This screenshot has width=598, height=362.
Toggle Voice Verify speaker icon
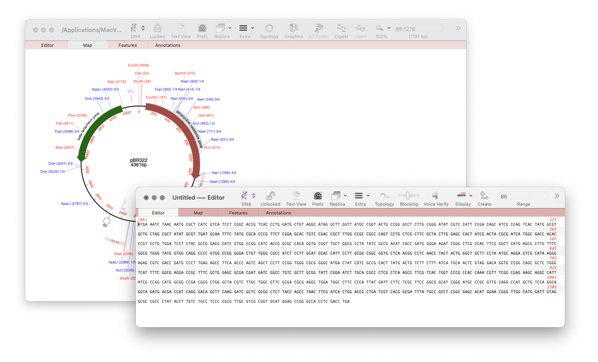[x=436, y=196]
